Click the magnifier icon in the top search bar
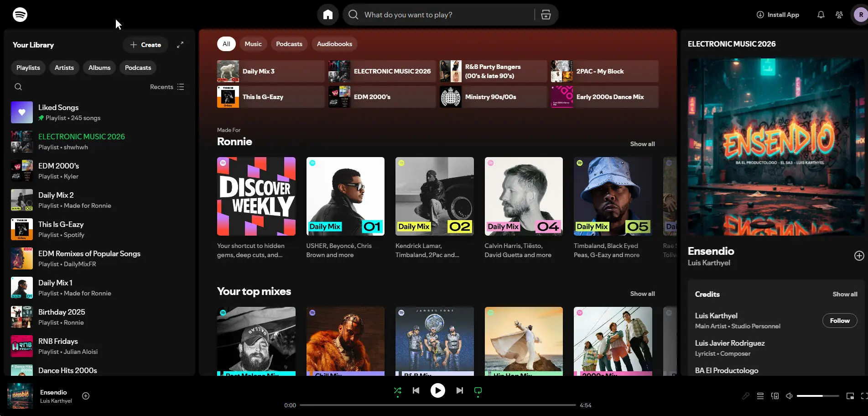The width and height of the screenshot is (868, 416). (x=353, y=15)
